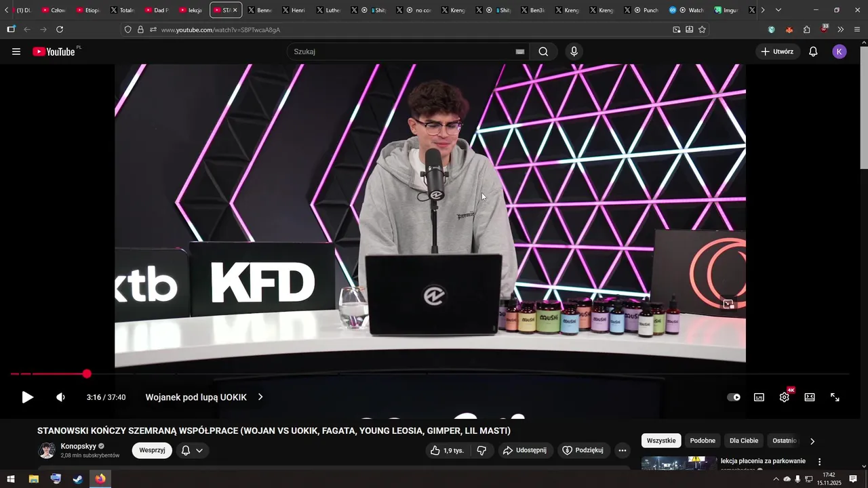
Task: Reload the page in browser toolbar
Action: pyautogui.click(x=60, y=30)
